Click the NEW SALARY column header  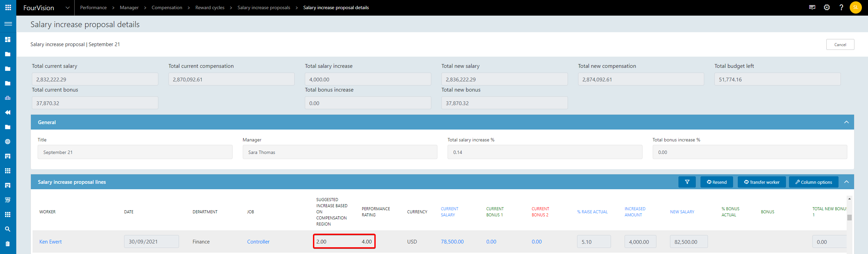pyautogui.click(x=682, y=212)
